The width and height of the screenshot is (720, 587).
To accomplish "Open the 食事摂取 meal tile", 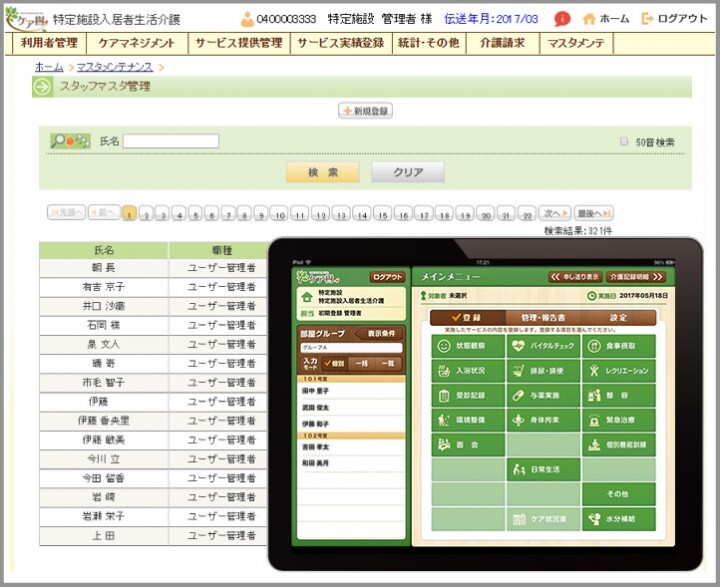I will coord(619,346).
